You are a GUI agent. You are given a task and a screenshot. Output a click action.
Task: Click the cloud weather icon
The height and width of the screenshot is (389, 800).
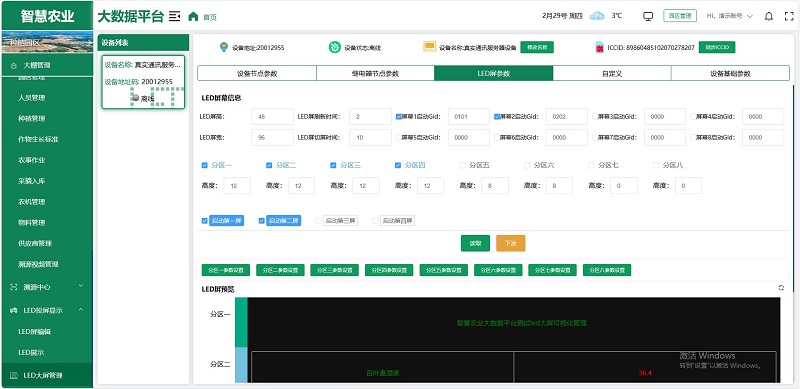click(597, 16)
